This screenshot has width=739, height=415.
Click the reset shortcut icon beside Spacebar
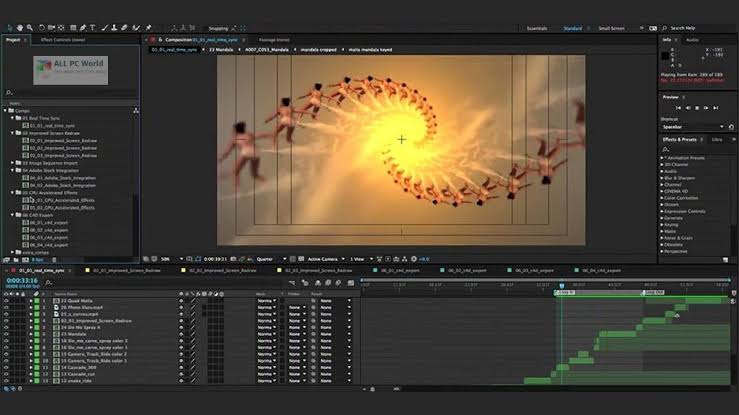point(731,127)
